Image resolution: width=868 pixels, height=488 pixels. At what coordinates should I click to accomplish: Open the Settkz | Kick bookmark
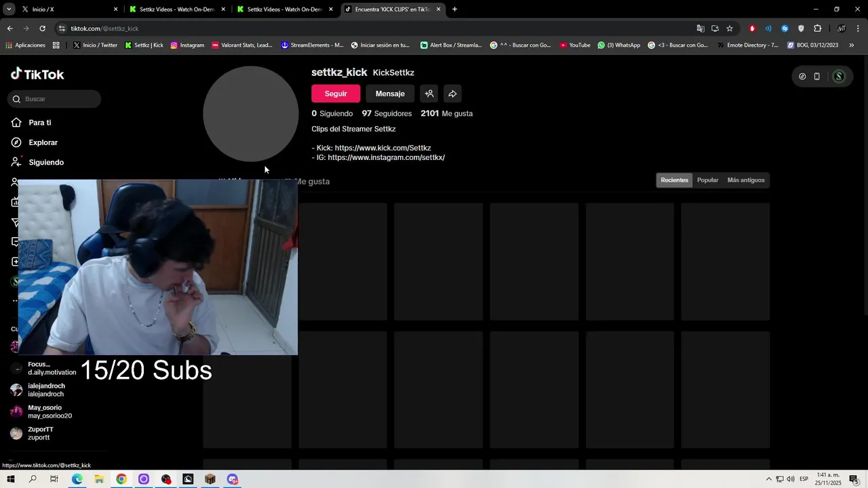pyautogui.click(x=144, y=45)
